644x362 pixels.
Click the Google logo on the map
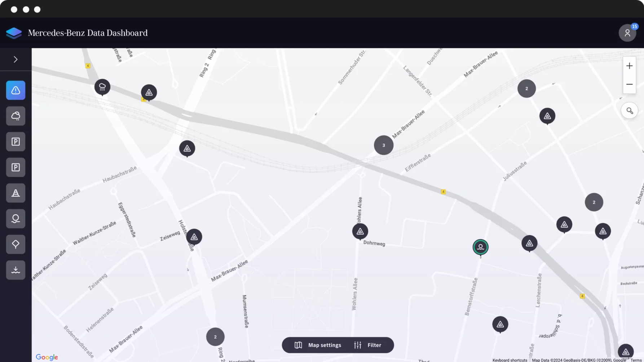point(47,357)
